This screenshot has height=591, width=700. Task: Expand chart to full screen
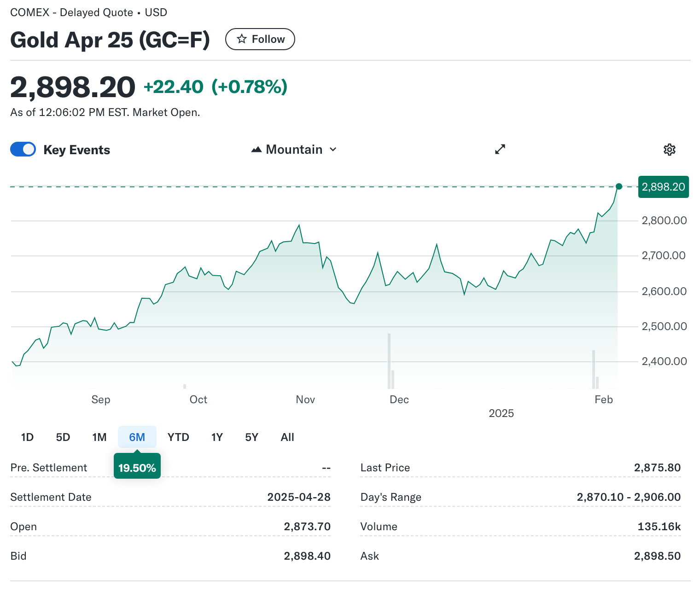(x=500, y=150)
